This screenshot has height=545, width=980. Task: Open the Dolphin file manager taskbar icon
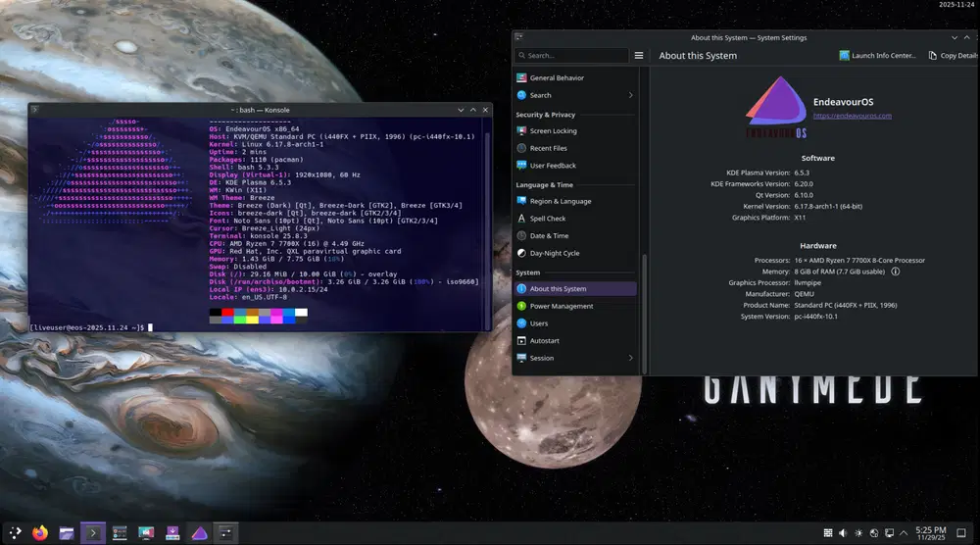click(x=67, y=533)
